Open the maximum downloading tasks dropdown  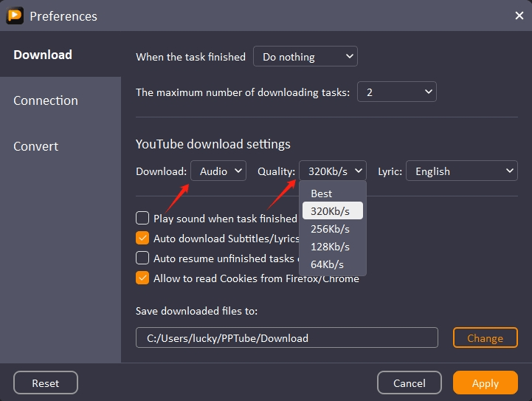[397, 92]
